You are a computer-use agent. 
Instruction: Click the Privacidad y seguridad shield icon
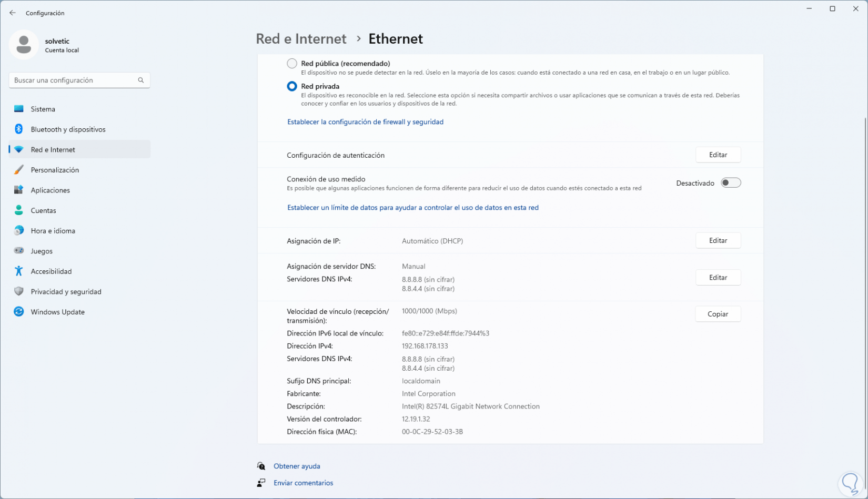tap(19, 291)
